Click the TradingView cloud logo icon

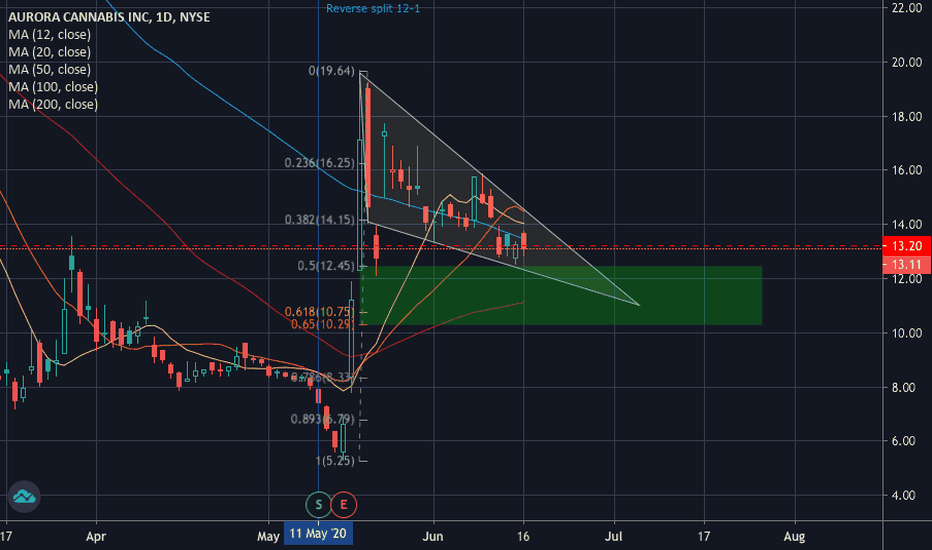point(24,496)
